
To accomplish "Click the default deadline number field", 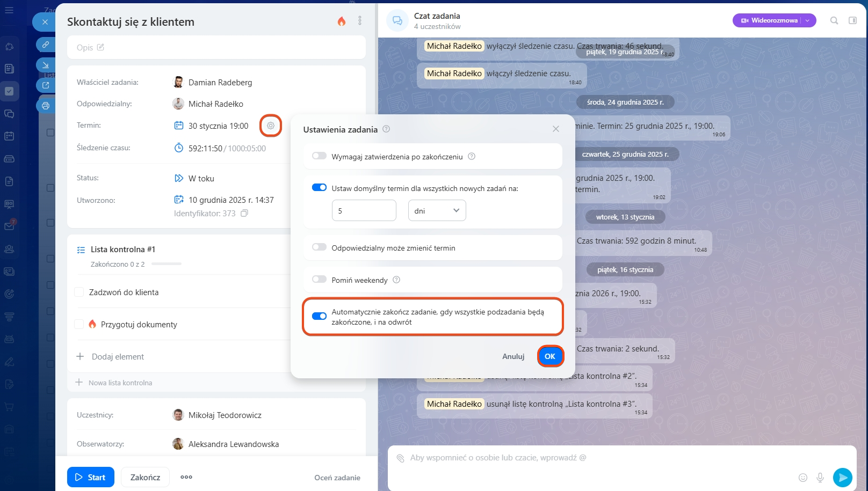I will pyautogui.click(x=364, y=211).
